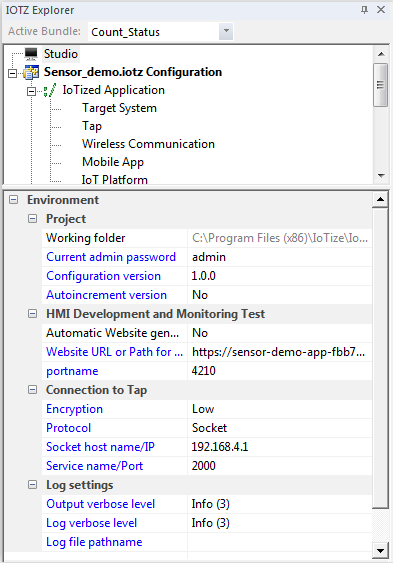Close the IOTZ Explorer panel
This screenshot has width=393, height=563.
click(381, 10)
